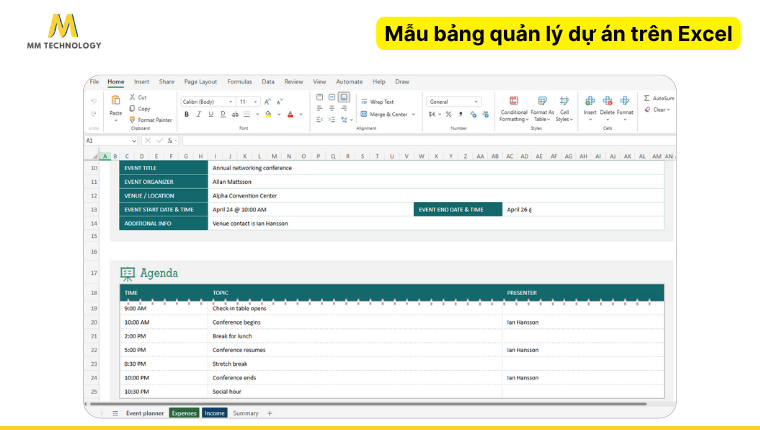Click the Increase Indent icon
The image size is (760, 430).
click(x=332, y=119)
